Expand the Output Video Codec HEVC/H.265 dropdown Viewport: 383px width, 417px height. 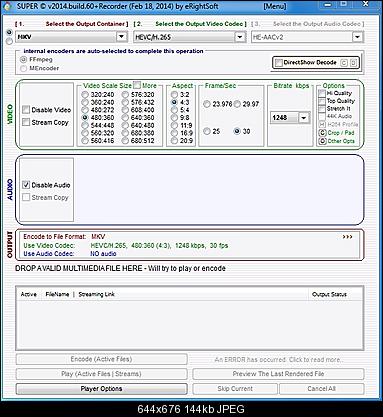pyautogui.click(x=240, y=37)
